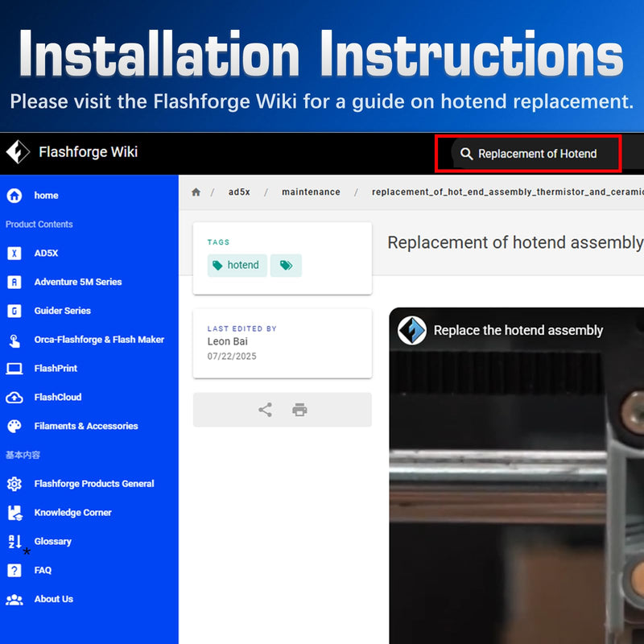
Task: Click the Product Contents section label
Action: coord(39,225)
